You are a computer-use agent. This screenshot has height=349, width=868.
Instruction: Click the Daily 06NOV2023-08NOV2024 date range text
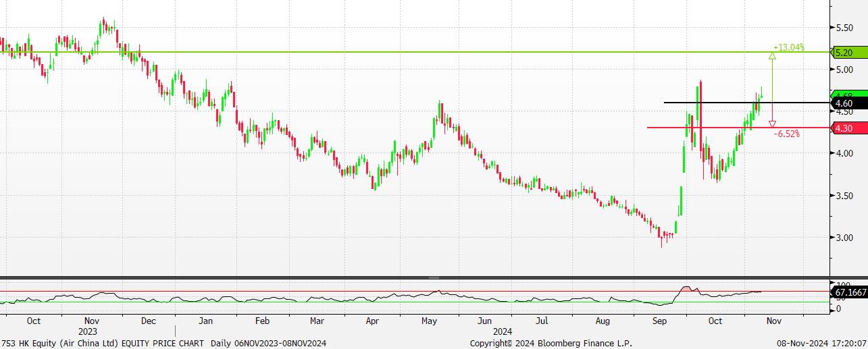pos(270,343)
